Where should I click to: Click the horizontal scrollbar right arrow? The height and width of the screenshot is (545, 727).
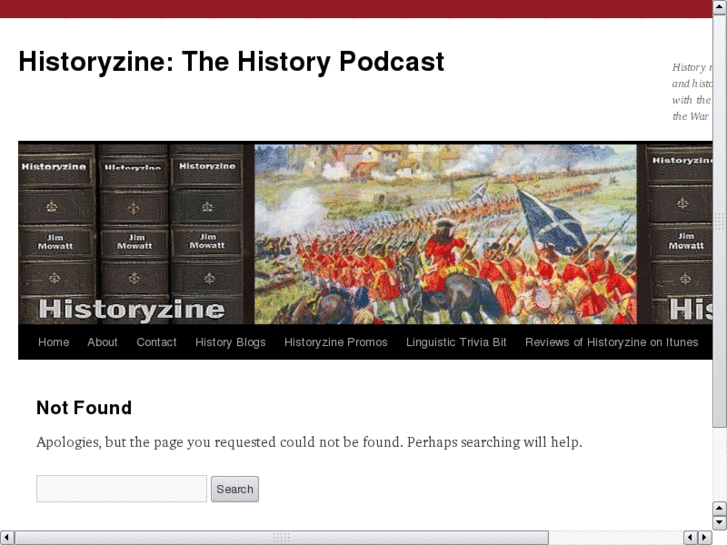pyautogui.click(x=704, y=537)
